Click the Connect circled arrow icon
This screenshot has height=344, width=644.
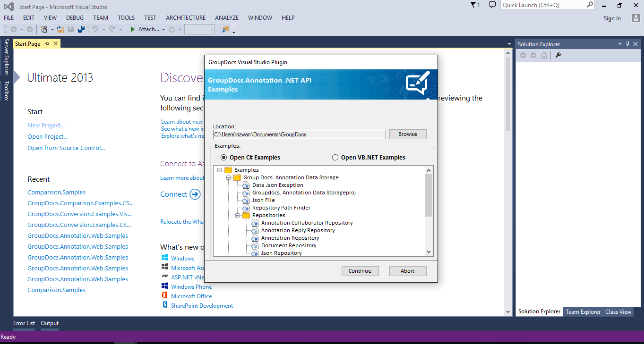point(195,194)
